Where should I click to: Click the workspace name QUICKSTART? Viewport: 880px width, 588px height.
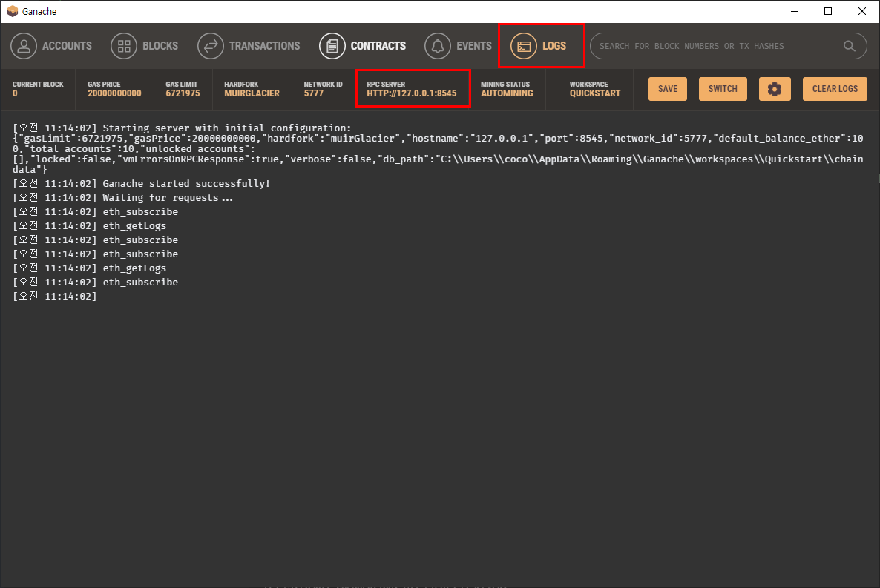(x=595, y=93)
